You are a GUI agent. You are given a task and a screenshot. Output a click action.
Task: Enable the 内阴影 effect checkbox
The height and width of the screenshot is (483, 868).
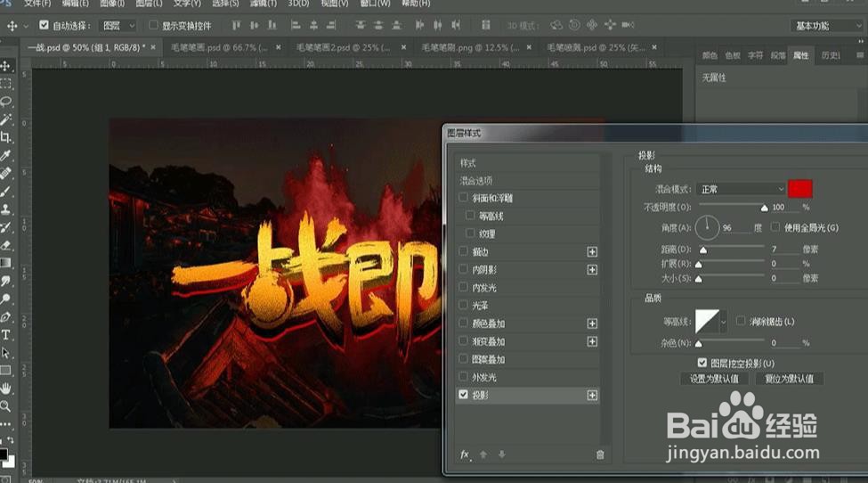(463, 268)
